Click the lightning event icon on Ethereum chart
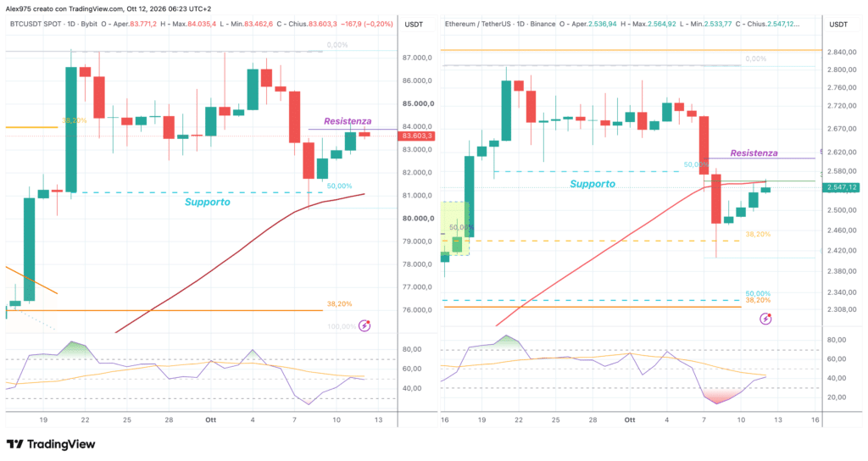The height and width of the screenshot is (461, 868). (x=765, y=319)
